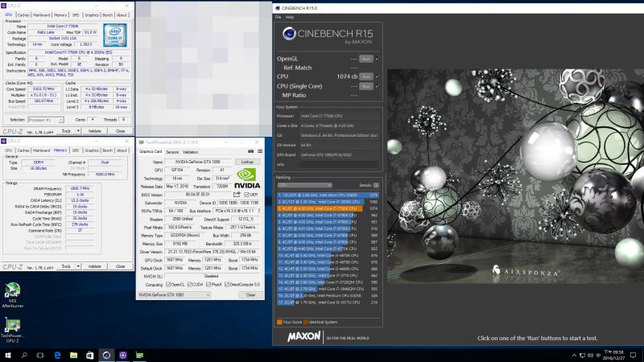Image resolution: width=644 pixels, height=362 pixels.
Task: Click the GPU-Z title bar app icon
Action: coord(142,142)
